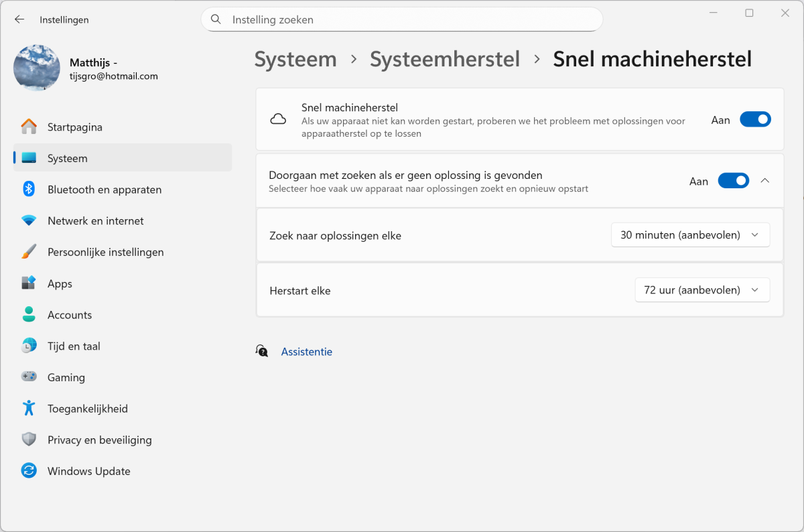This screenshot has width=804, height=532.
Task: Go to Systeemherstel in breadcrumb
Action: (x=445, y=59)
